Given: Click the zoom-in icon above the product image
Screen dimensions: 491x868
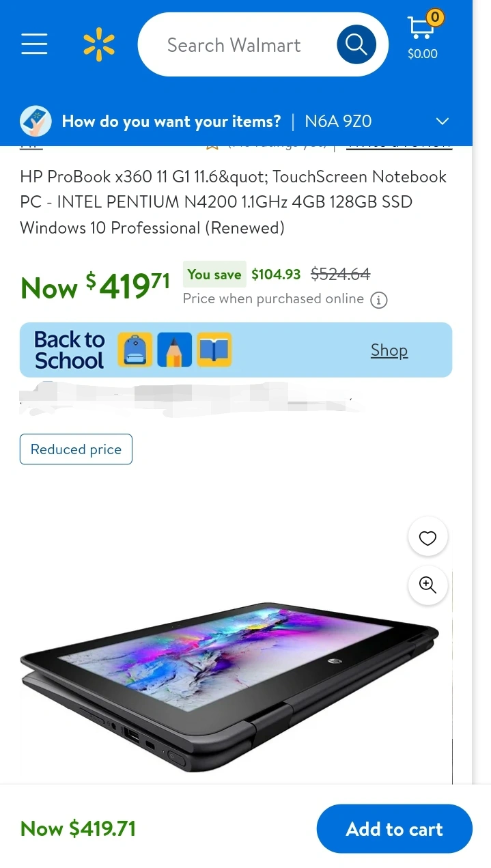Looking at the screenshot, I should [x=427, y=585].
